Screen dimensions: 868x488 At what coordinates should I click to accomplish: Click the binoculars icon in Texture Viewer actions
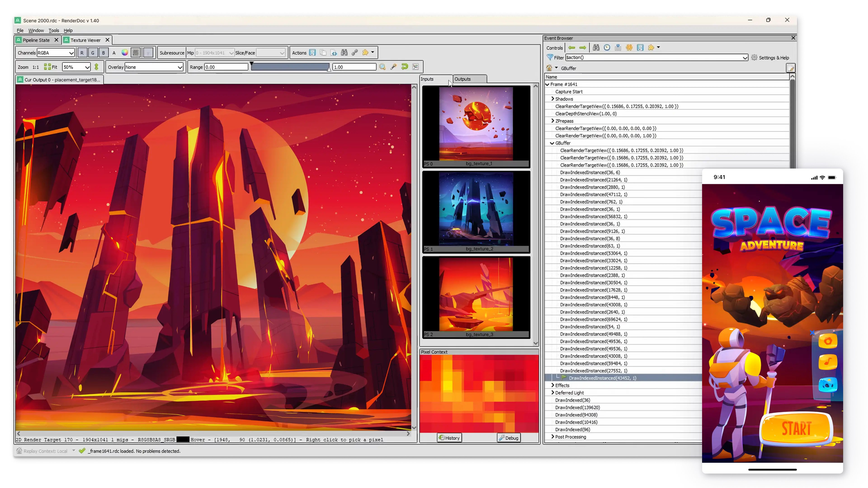point(344,53)
